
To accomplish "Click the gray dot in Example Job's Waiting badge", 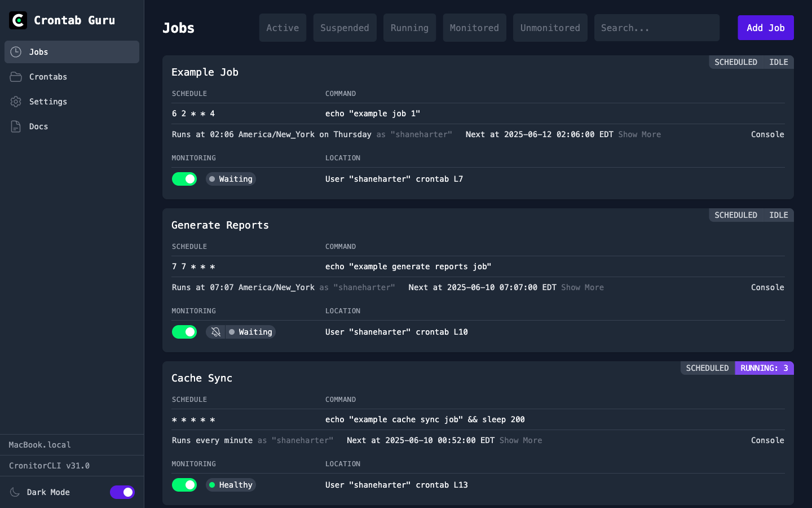I will 212,179.
